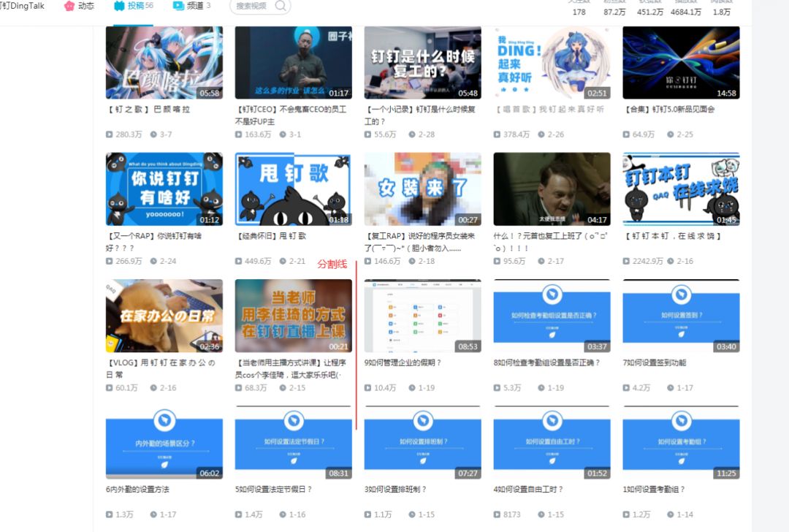
Task: Open 当老师用李佳琦的方式 video thumbnail
Action: point(294,316)
